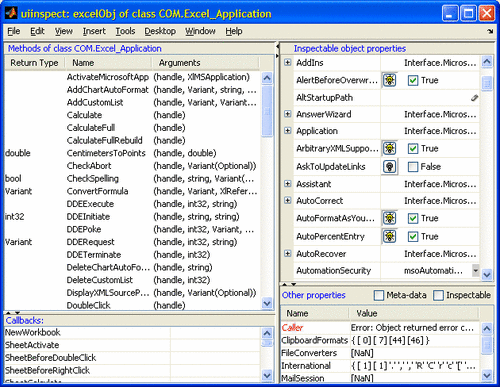
Task: Click the light bulb icon beside AutoFormatAsYouType
Action: click(389, 218)
